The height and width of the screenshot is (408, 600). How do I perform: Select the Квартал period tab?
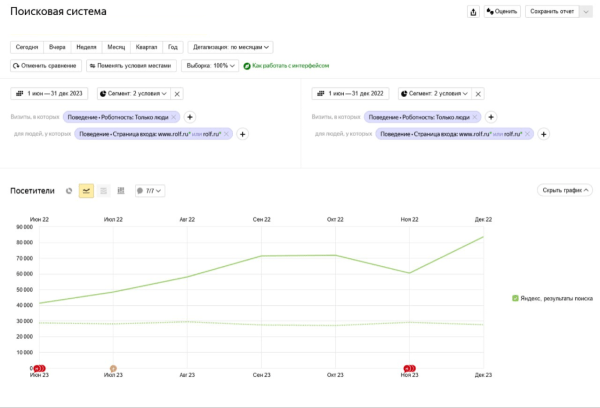point(146,47)
